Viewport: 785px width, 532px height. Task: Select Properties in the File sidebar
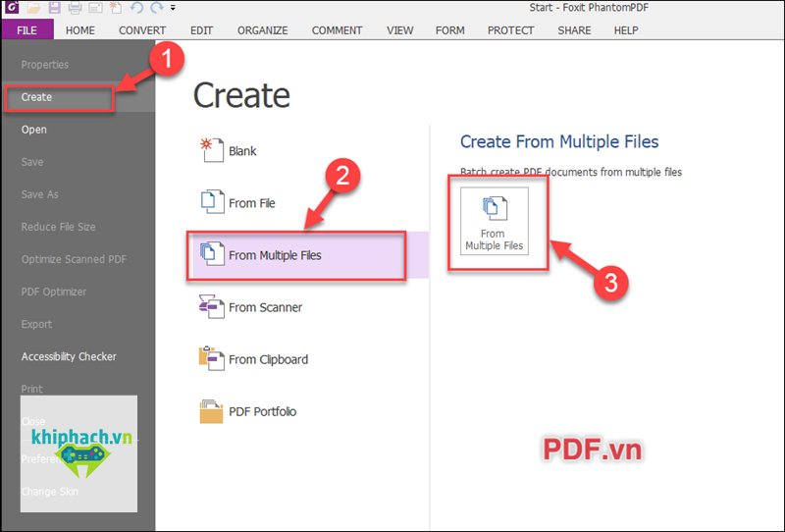[x=44, y=65]
